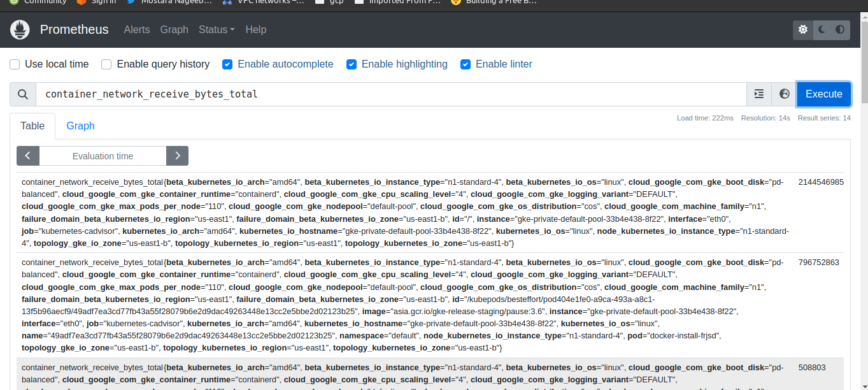Open the gcp bookmark folder
The image size is (868, 390).
(329, 2)
